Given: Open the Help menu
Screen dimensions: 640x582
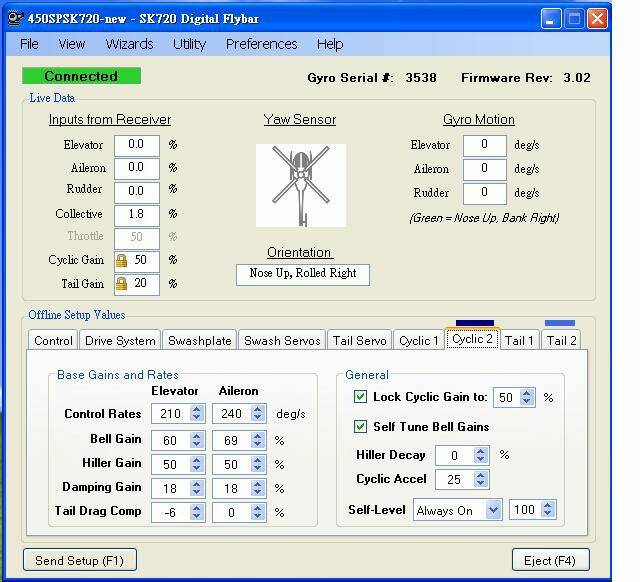Looking at the screenshot, I should tap(330, 44).
